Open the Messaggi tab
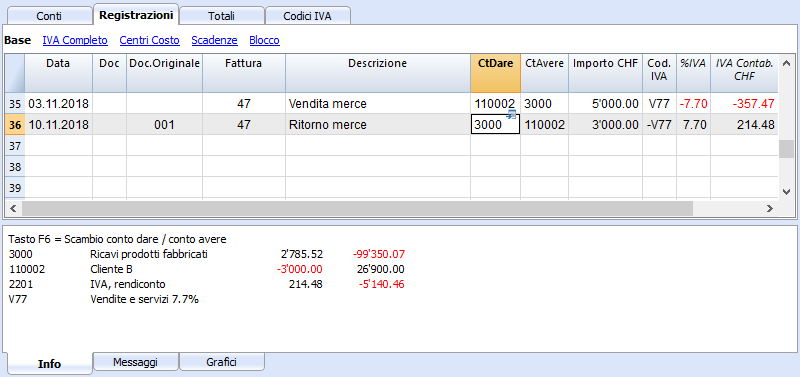This screenshot has width=800, height=377. [136, 362]
